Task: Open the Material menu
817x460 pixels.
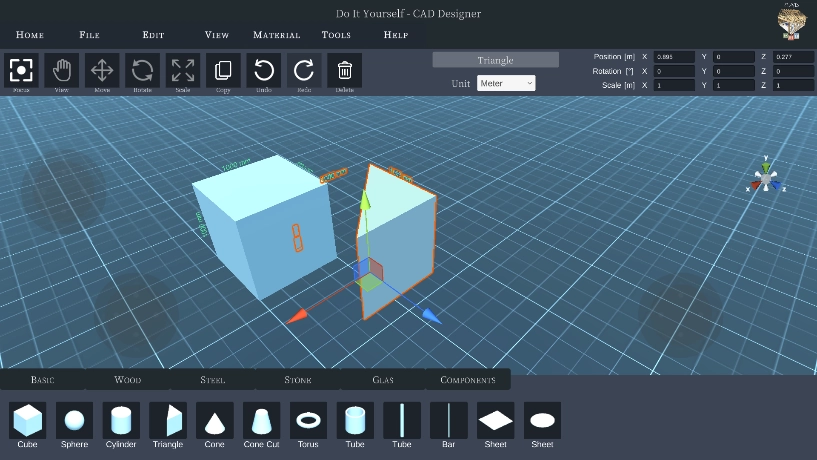Action: tap(276, 35)
